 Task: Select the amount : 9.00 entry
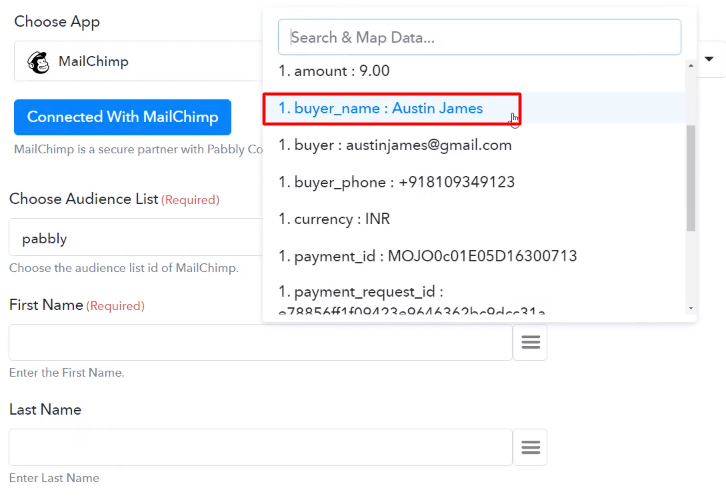(474, 71)
